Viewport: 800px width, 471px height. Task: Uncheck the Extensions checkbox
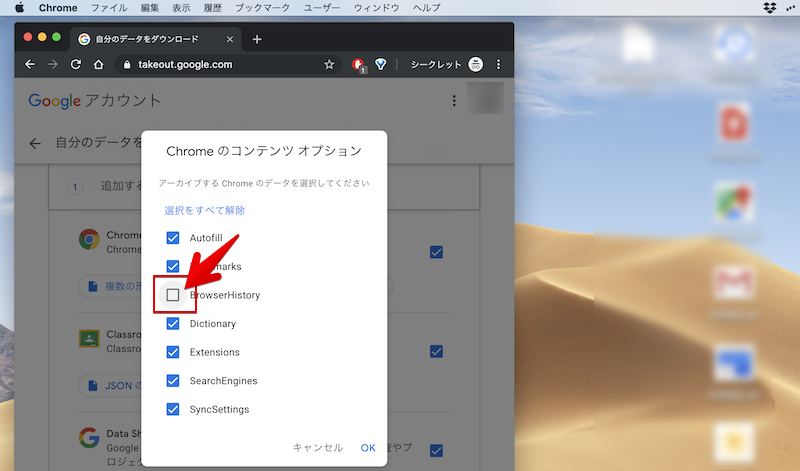pyautogui.click(x=173, y=352)
